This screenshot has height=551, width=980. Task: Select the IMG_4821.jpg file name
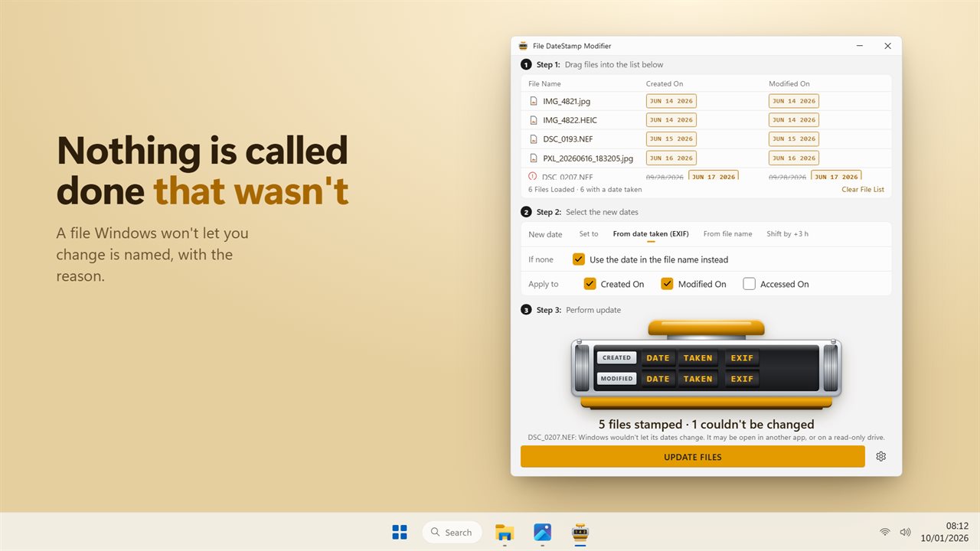[567, 101]
